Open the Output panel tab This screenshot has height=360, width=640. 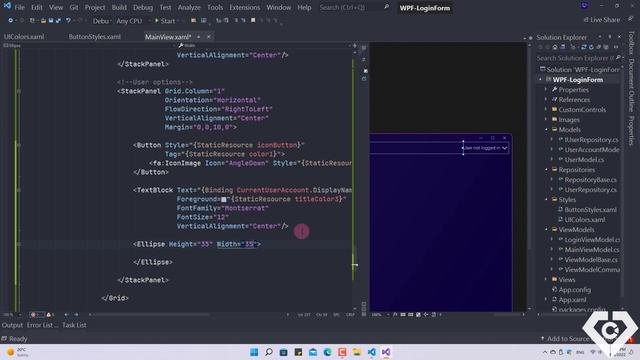tap(12, 325)
